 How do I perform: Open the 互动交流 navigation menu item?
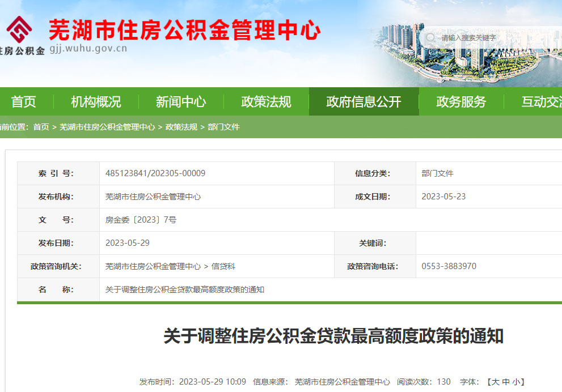coord(542,101)
